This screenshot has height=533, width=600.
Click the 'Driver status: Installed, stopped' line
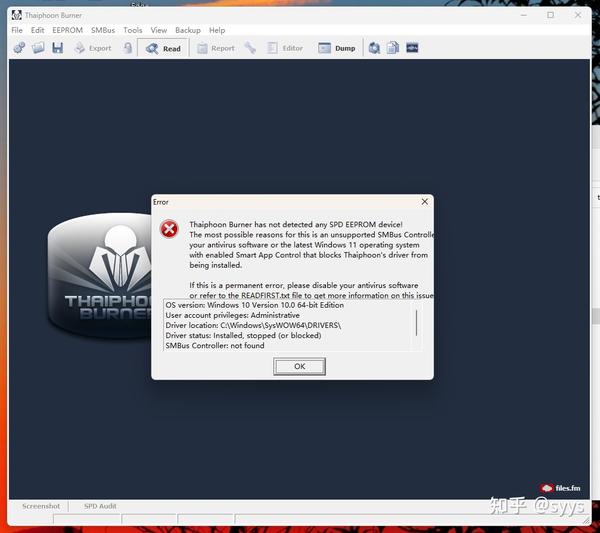tap(243, 336)
